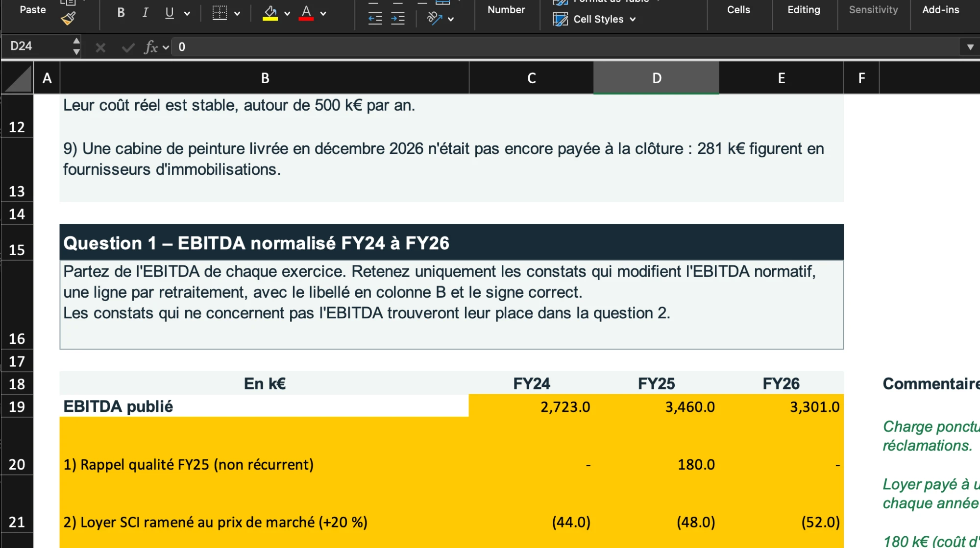Cancel formula entry with X icon
Image resolution: width=980 pixels, height=548 pixels.
click(100, 48)
